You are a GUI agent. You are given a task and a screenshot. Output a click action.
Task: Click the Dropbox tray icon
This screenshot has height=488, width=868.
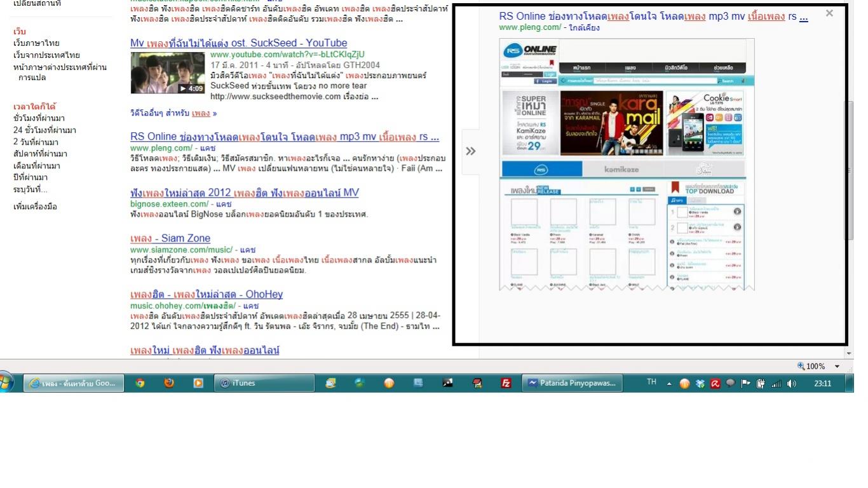pyautogui.click(x=700, y=383)
